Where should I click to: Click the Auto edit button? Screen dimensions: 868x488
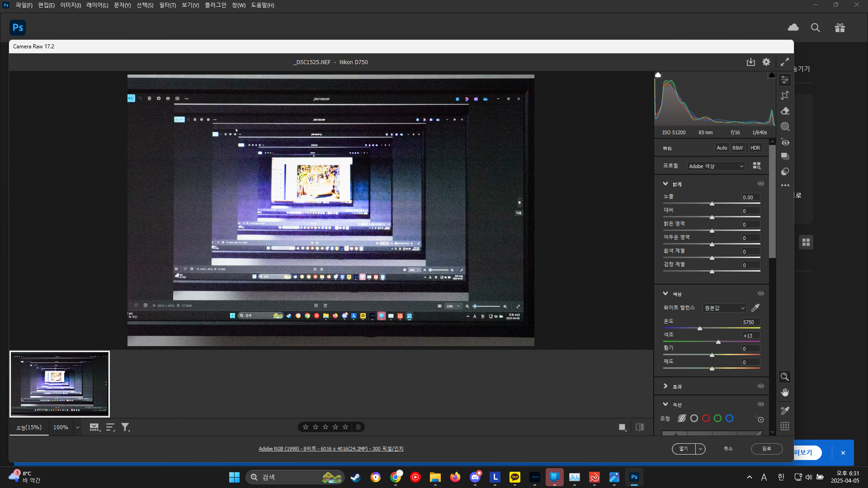pyautogui.click(x=722, y=148)
